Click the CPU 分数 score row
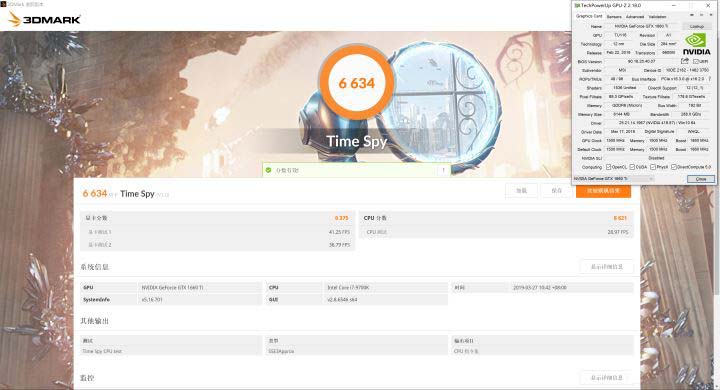 [495, 218]
